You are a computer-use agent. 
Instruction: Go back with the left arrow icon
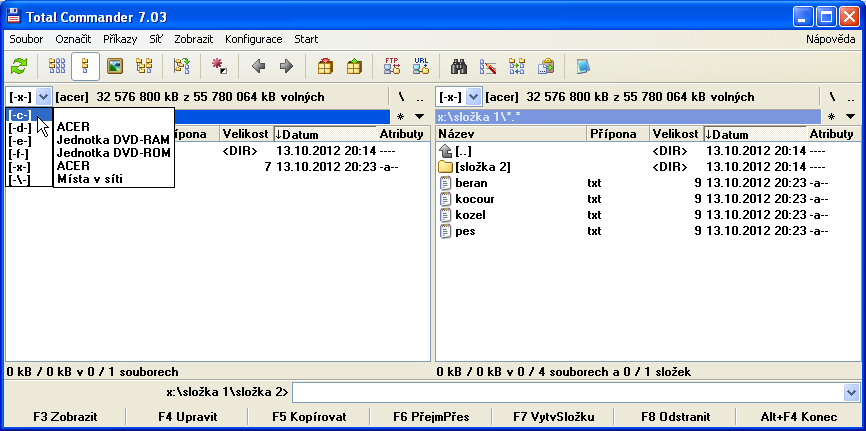258,67
